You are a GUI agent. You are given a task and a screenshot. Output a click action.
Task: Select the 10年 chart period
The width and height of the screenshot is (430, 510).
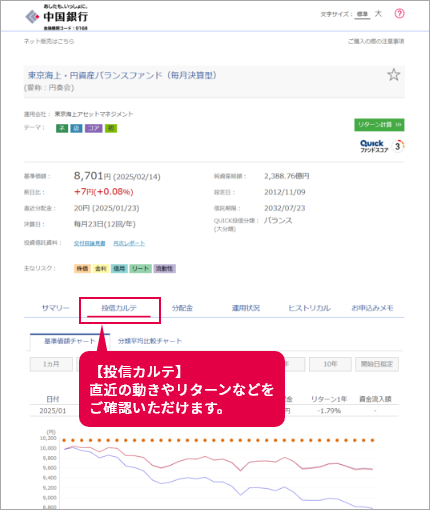330,364
